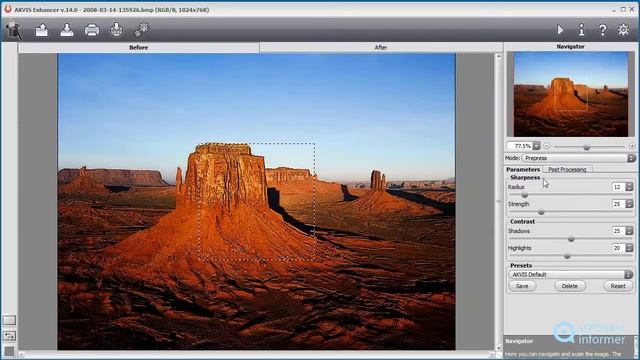Open the zoom percentage dropdown
The width and height of the screenshot is (640, 360).
pyautogui.click(x=536, y=146)
